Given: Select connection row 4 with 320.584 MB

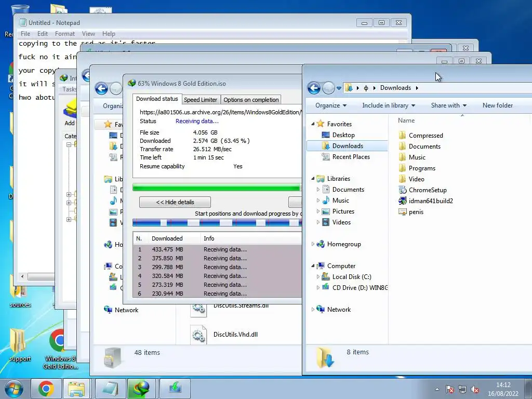Looking at the screenshot, I should coord(217,276).
